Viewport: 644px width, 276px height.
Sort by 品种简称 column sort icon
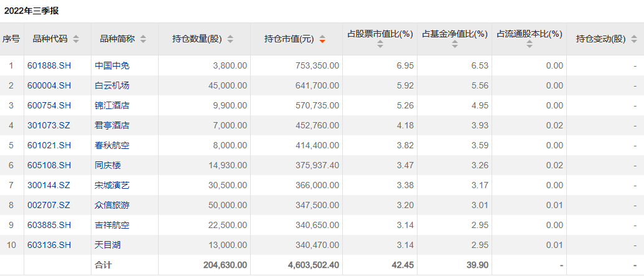pyautogui.click(x=143, y=39)
